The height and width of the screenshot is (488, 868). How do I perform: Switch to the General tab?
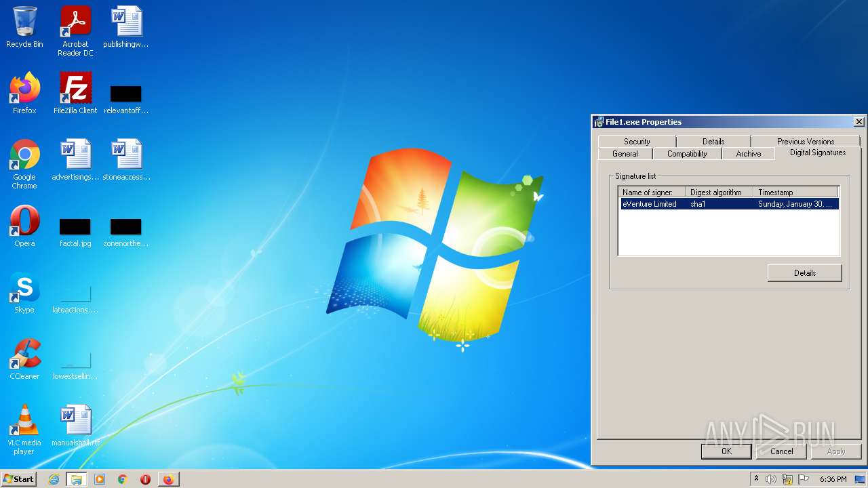[625, 154]
